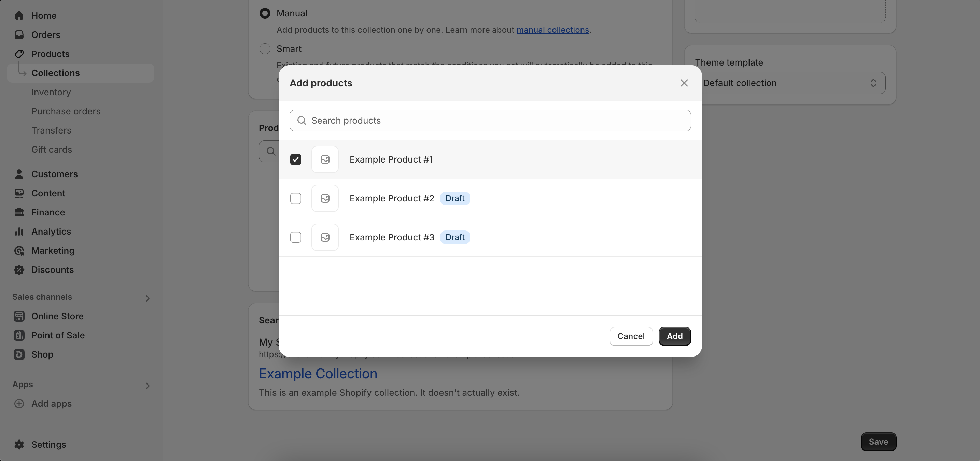Click Example Product #3 image placeholder
Screen dimensions: 980x461
(325, 237)
